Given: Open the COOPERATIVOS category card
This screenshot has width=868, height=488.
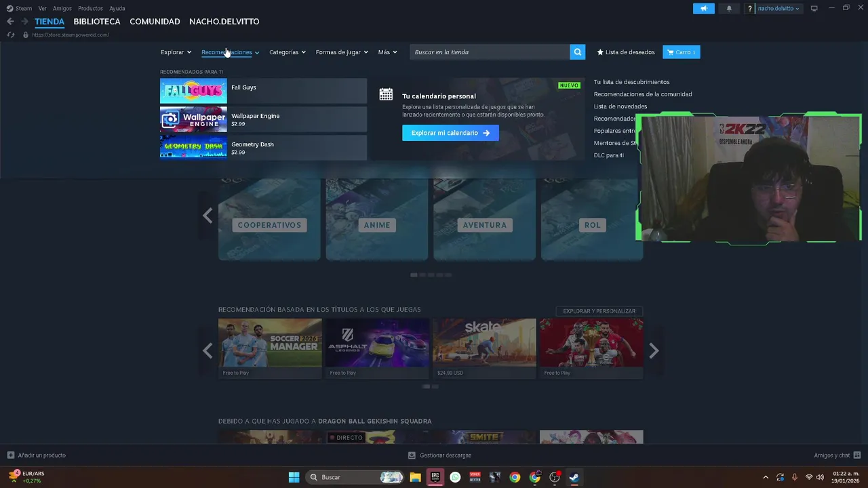Looking at the screenshot, I should pyautogui.click(x=269, y=220).
